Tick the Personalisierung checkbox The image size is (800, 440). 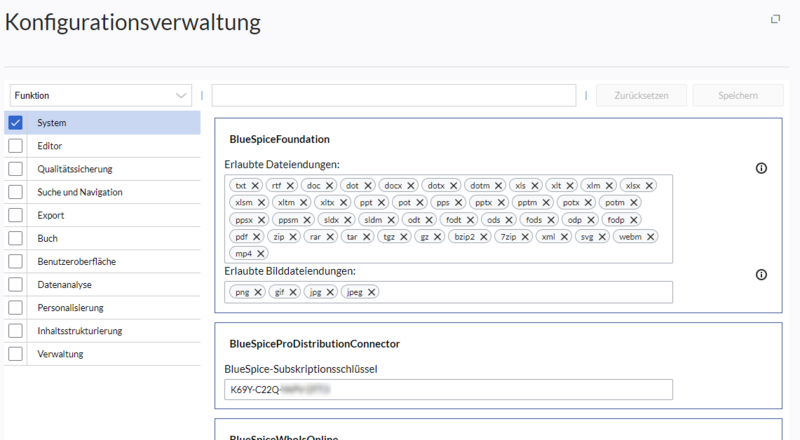pyautogui.click(x=15, y=308)
